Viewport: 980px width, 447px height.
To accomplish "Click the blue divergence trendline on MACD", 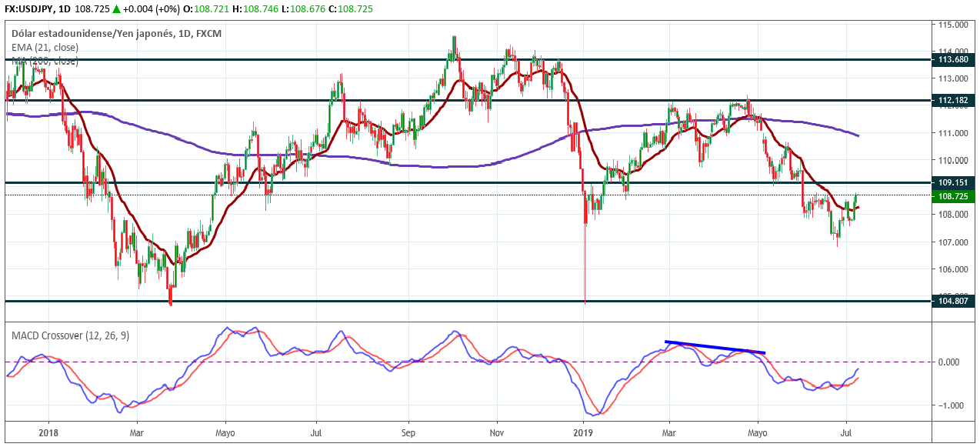I will (715, 347).
